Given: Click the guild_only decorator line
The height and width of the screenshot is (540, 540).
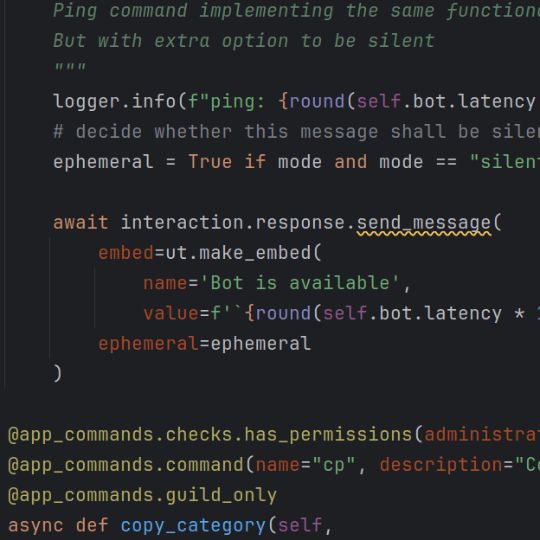Looking at the screenshot, I should (x=142, y=495).
